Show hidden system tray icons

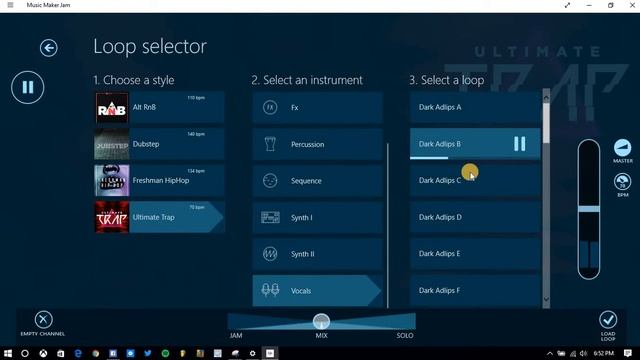pos(550,353)
